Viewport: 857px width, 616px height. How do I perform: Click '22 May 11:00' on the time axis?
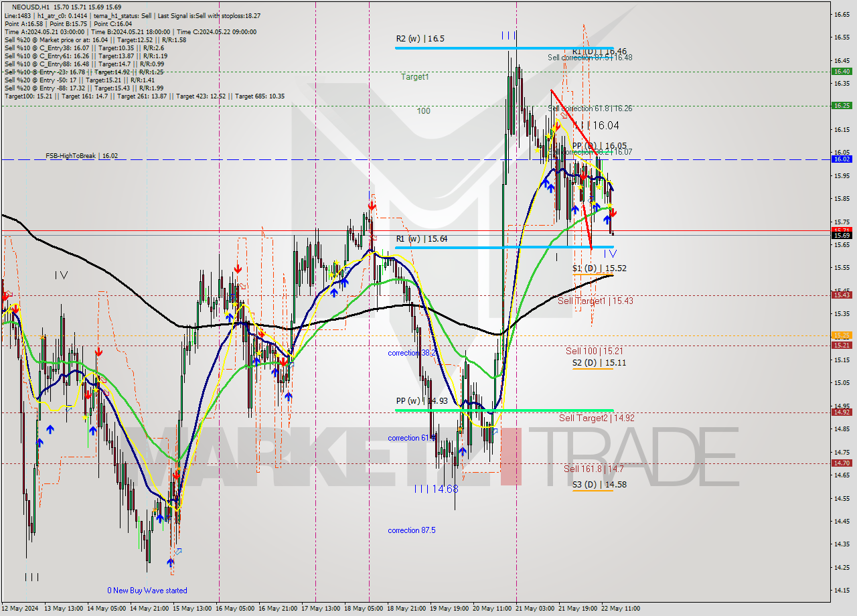621,609
